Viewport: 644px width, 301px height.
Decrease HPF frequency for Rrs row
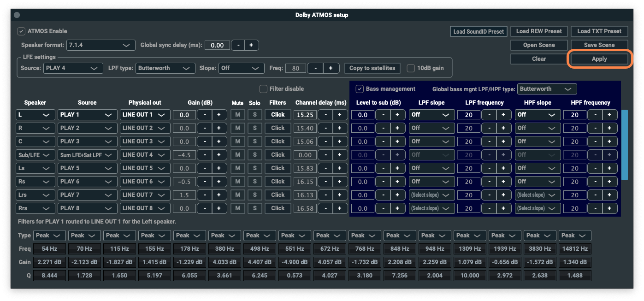coord(595,208)
